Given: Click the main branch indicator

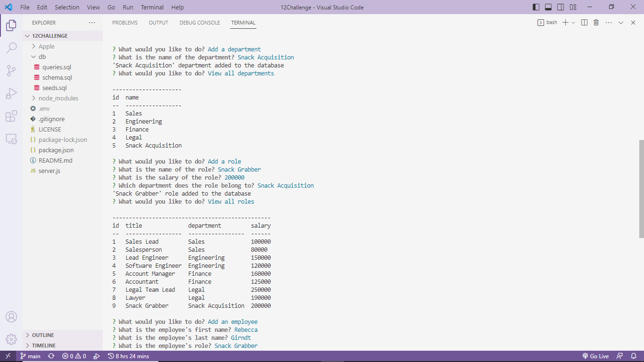Looking at the screenshot, I should [x=31, y=356].
